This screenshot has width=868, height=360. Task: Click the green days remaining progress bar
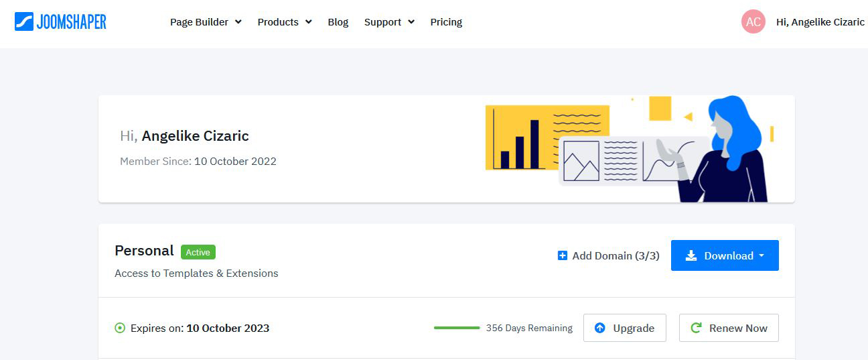click(x=457, y=328)
